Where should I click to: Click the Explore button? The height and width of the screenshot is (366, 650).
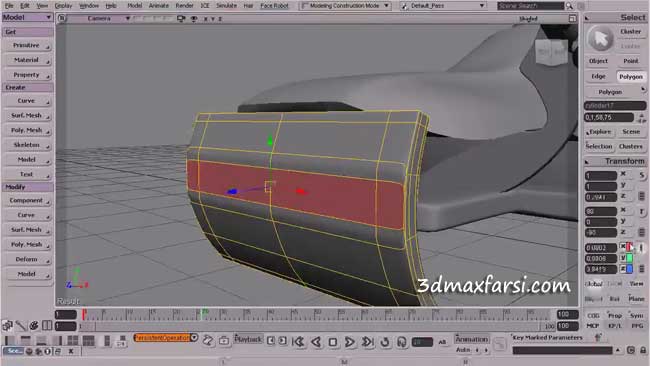(599, 131)
